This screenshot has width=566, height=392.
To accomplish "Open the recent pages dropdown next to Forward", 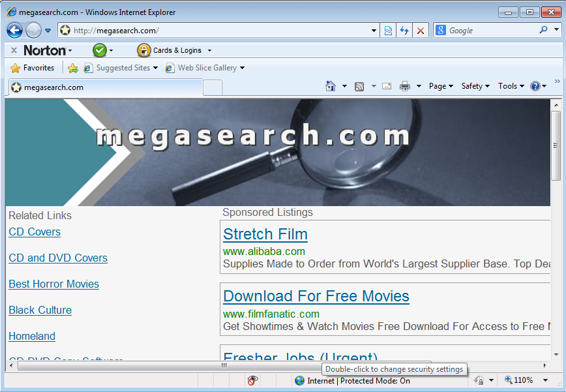I will (x=48, y=31).
